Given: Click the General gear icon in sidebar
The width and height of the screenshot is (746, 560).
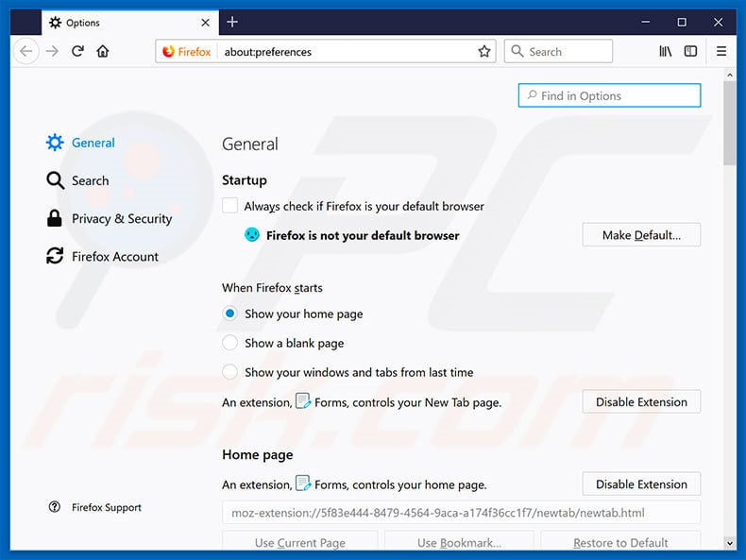Looking at the screenshot, I should tap(55, 143).
